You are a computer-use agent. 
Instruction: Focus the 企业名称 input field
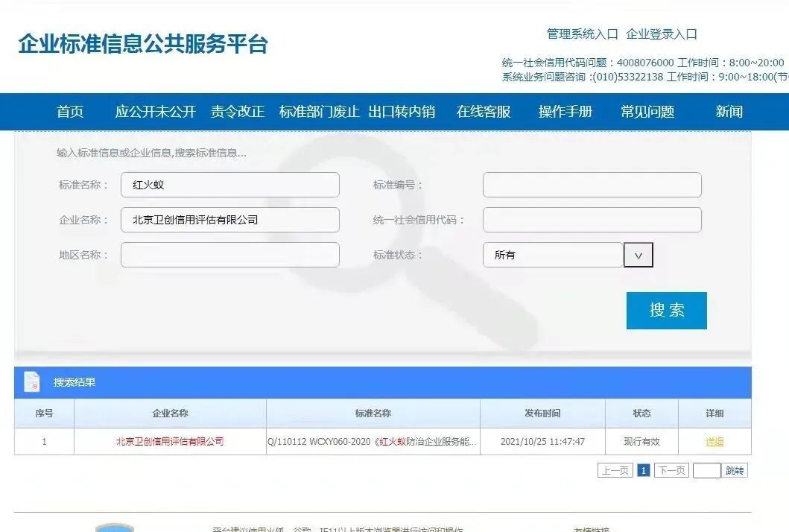[x=230, y=220]
